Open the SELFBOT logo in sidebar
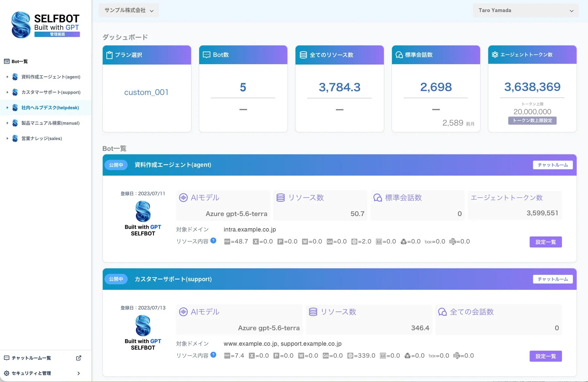The image size is (588, 382). [45, 25]
